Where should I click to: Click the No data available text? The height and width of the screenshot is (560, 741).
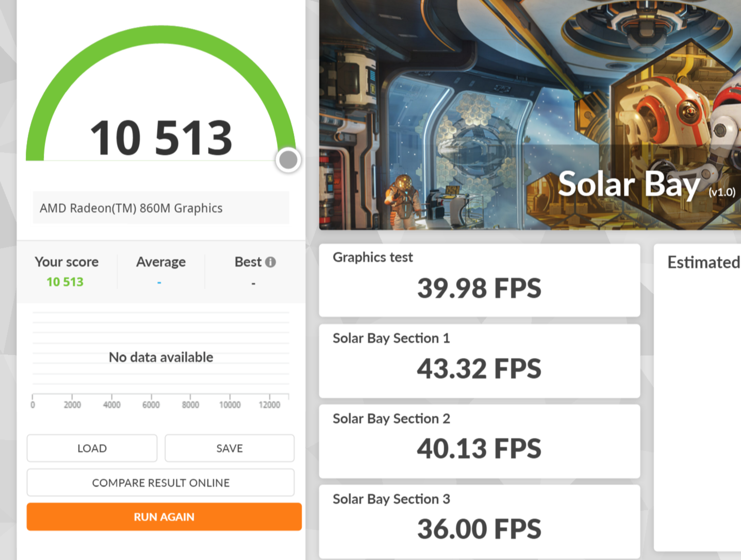coord(161,357)
